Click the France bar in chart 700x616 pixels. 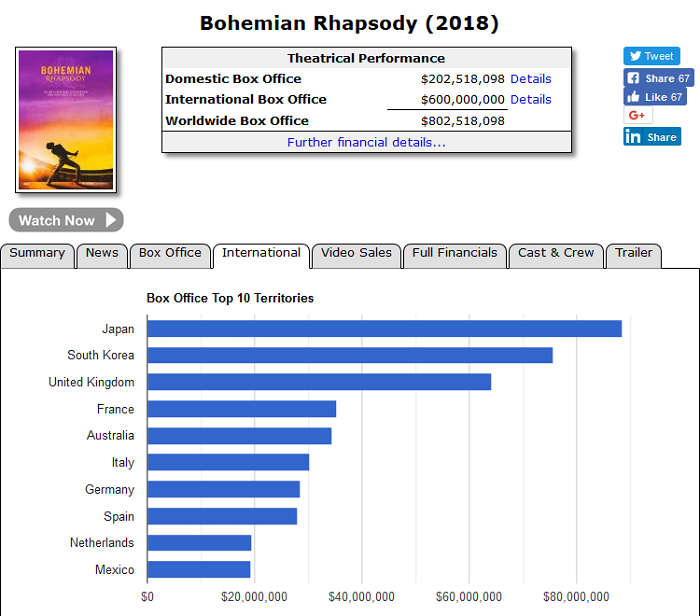(242, 409)
